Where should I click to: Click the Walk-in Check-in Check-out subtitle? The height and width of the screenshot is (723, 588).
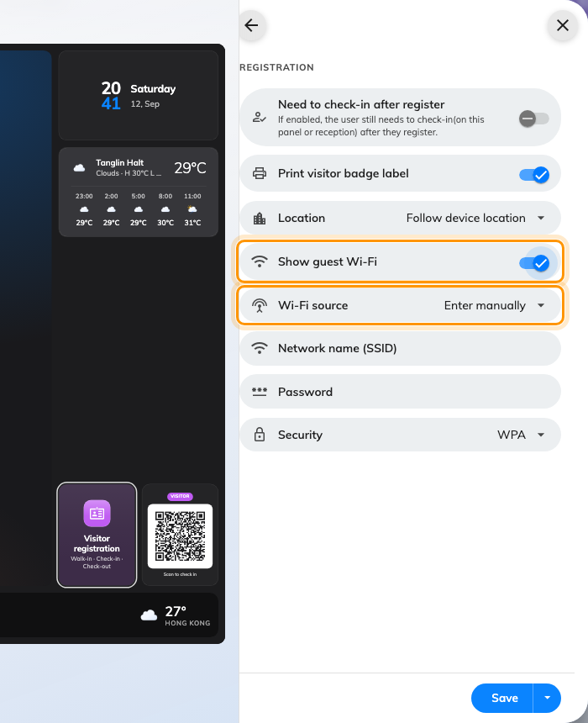(97, 562)
